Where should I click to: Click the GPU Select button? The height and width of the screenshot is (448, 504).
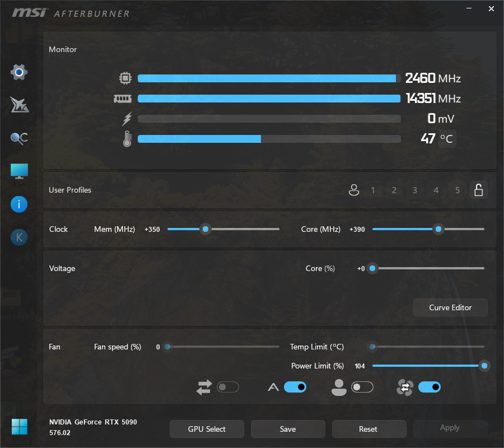[x=207, y=429]
